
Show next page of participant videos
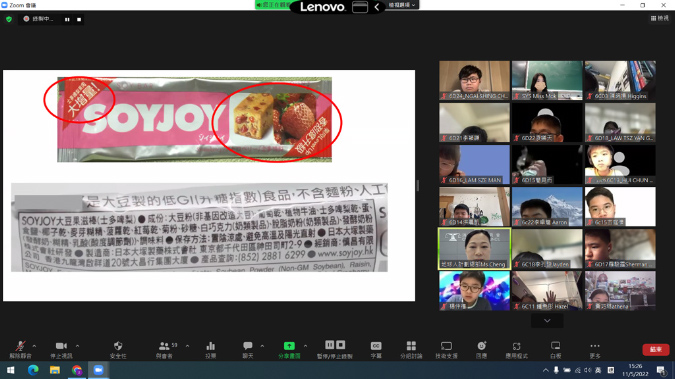point(547,320)
